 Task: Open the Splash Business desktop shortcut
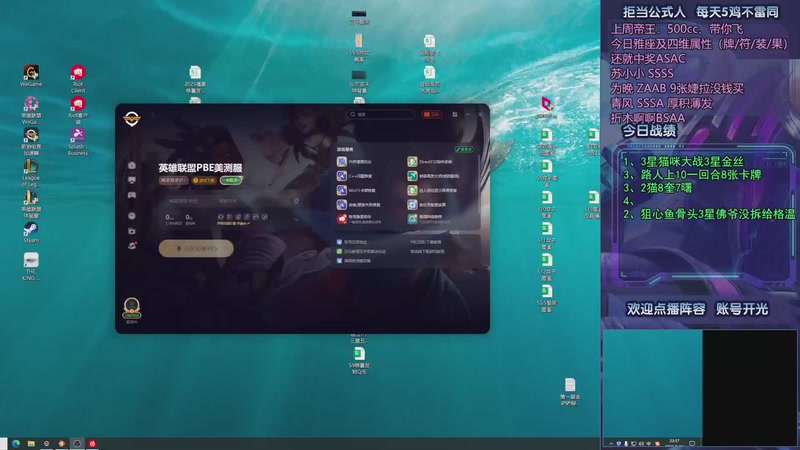[78, 141]
